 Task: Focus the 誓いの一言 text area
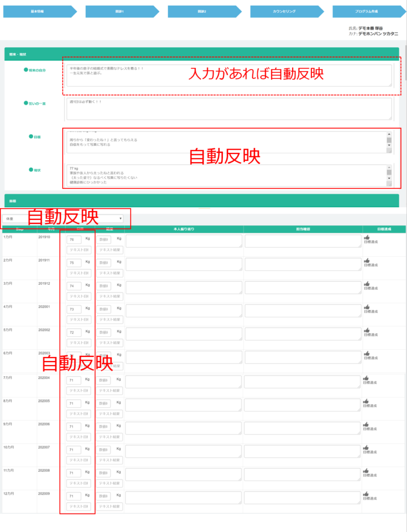[229, 109]
